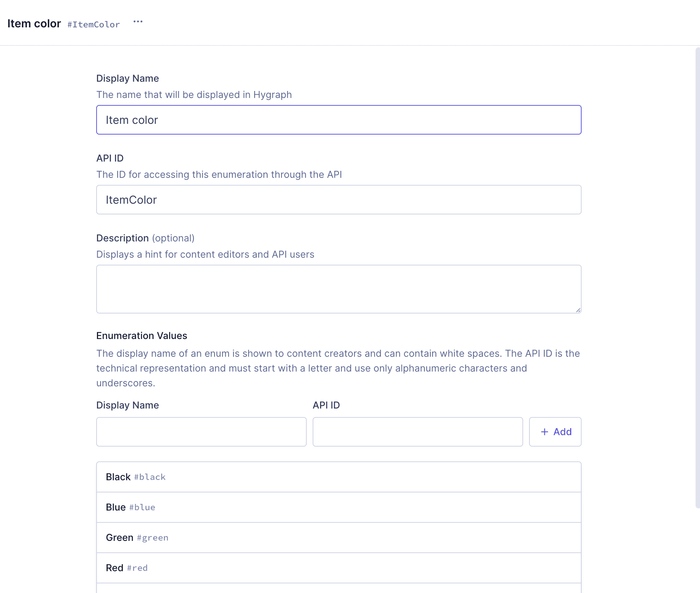Open the overflow menu beside Item color title
Image resolution: width=700 pixels, height=593 pixels.
[138, 22]
